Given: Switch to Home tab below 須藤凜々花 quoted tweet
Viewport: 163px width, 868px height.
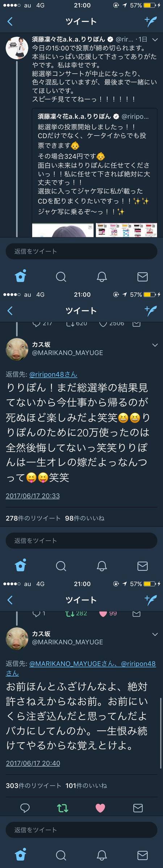Looking at the screenshot, I should pyautogui.click(x=20, y=276).
